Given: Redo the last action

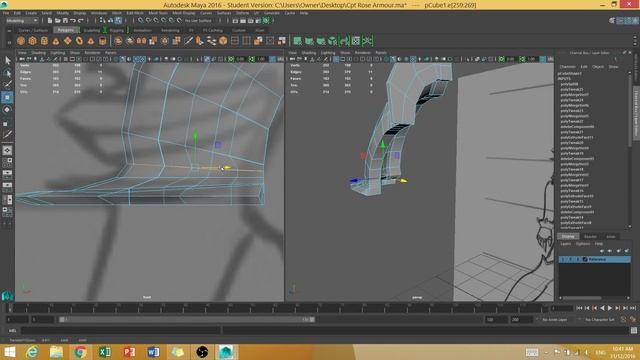Looking at the screenshot, I should tap(81, 20).
